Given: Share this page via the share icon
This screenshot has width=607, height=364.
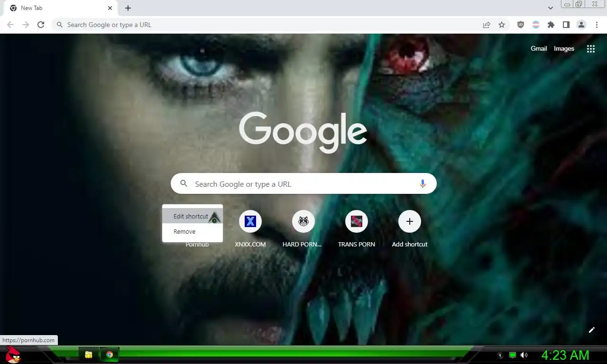Looking at the screenshot, I should [x=487, y=25].
